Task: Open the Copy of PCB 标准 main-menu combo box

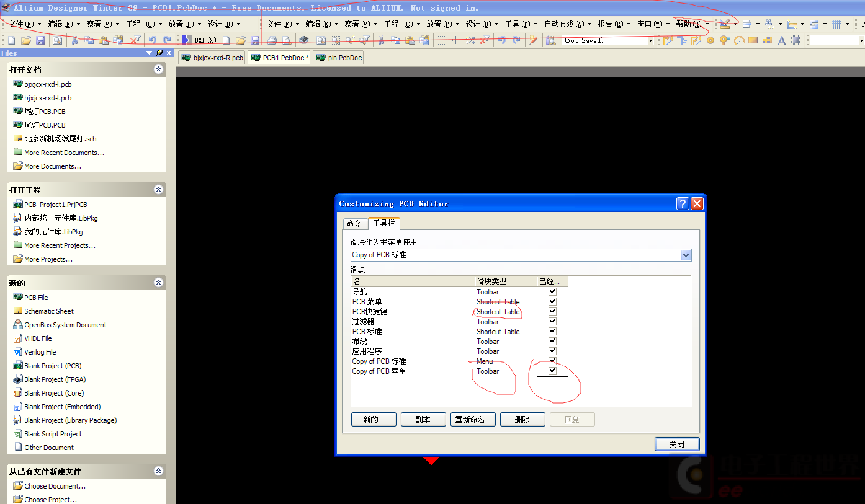Action: point(521,255)
